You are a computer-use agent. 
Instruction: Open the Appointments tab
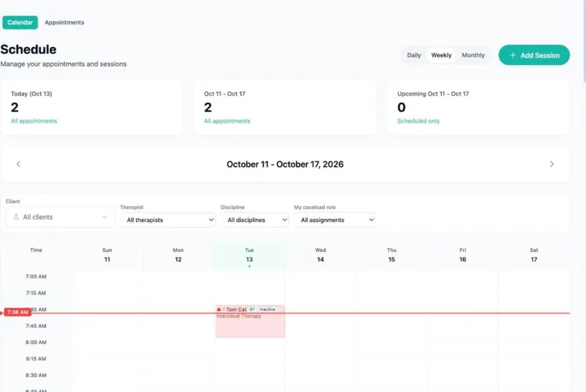[64, 22]
